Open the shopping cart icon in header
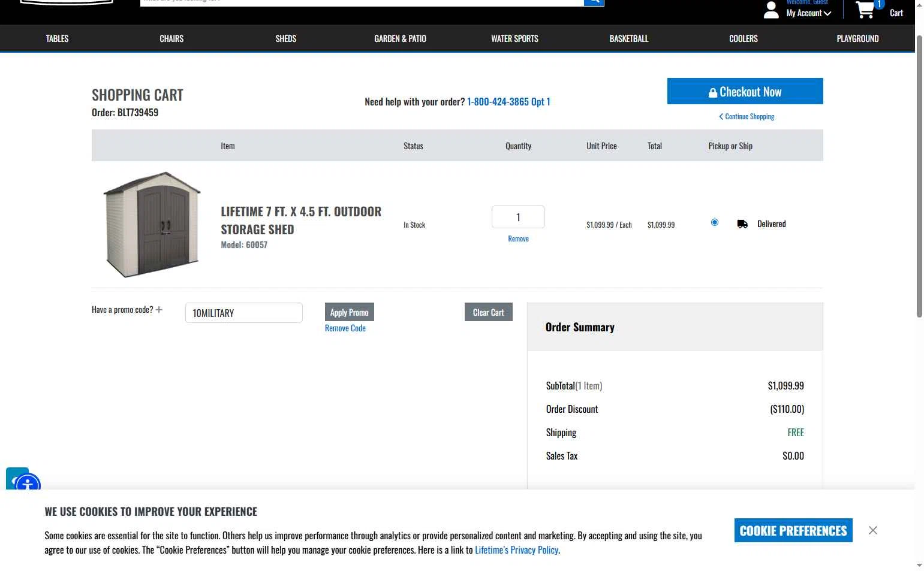The image size is (924, 571). coord(865,9)
